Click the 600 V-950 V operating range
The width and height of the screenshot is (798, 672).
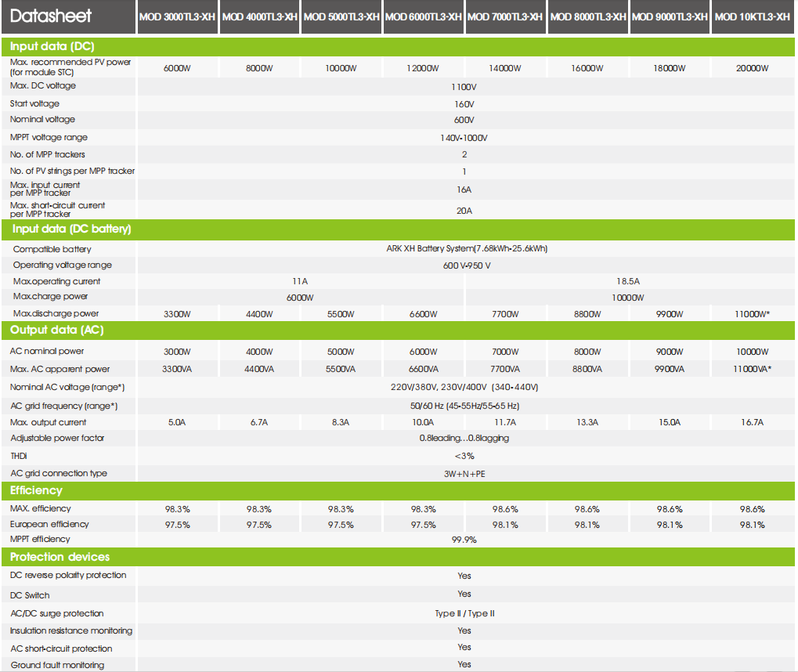pyautogui.click(x=467, y=266)
